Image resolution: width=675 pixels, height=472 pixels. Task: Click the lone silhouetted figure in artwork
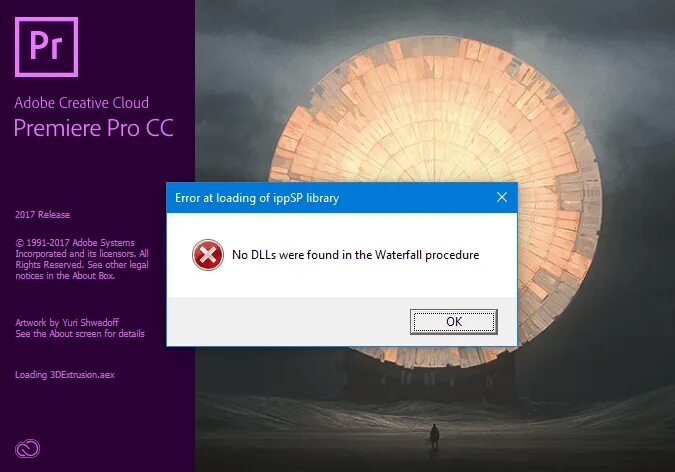pos(434,436)
